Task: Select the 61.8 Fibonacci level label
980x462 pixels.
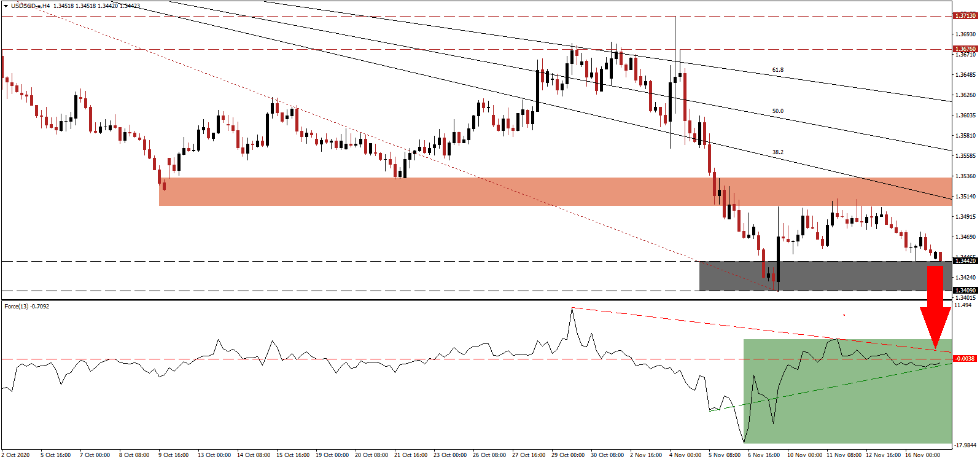Action: click(777, 70)
